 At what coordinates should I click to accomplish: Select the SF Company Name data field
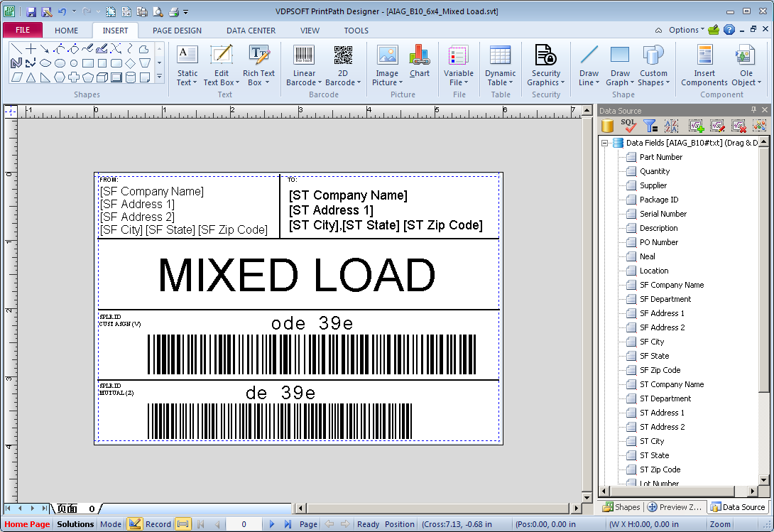[671, 285]
